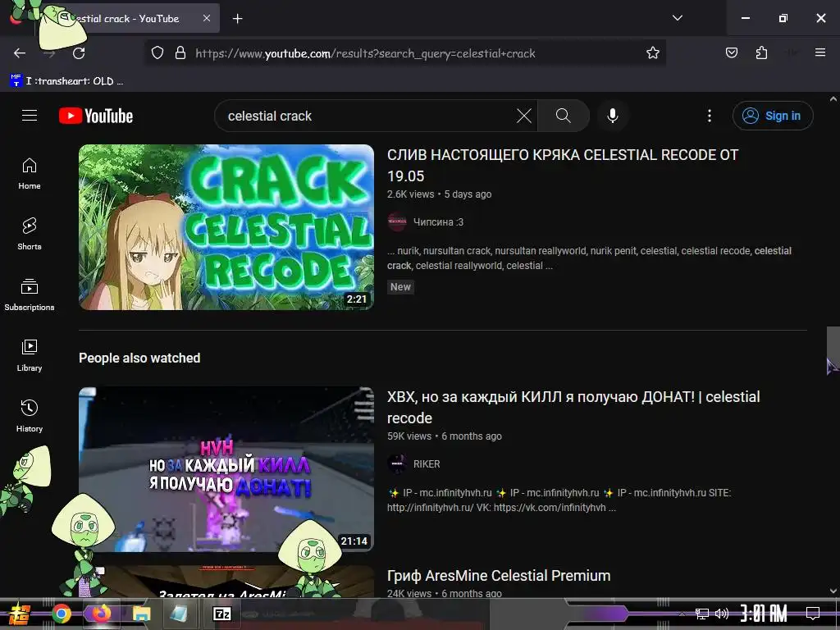The height and width of the screenshot is (630, 840).
Task: Open Home in the sidebar
Action: 30,174
